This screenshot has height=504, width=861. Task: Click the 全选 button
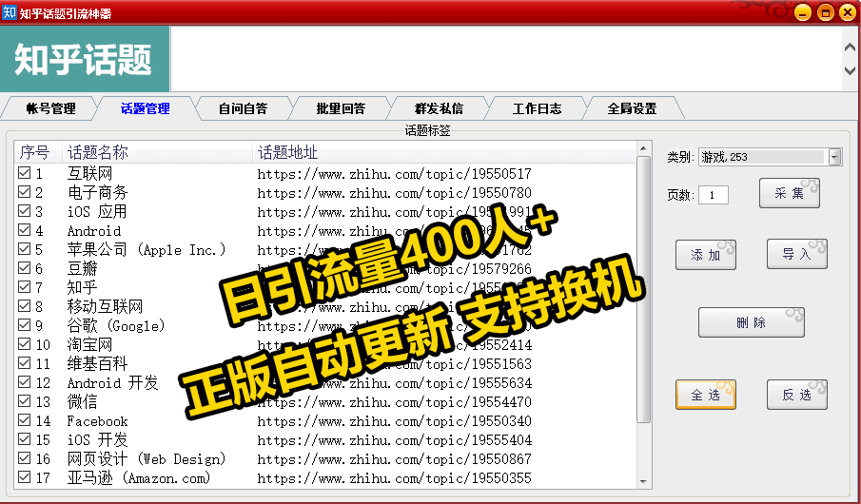tap(706, 395)
